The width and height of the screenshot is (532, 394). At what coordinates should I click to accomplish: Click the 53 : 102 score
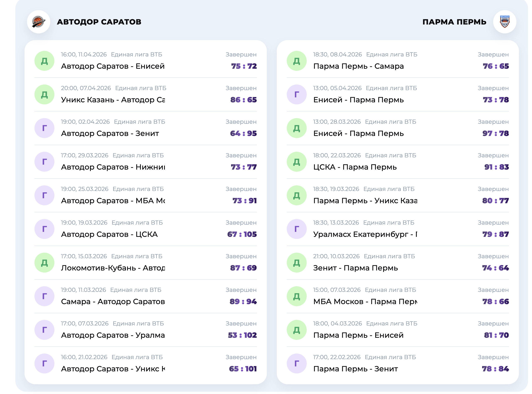[x=242, y=335]
